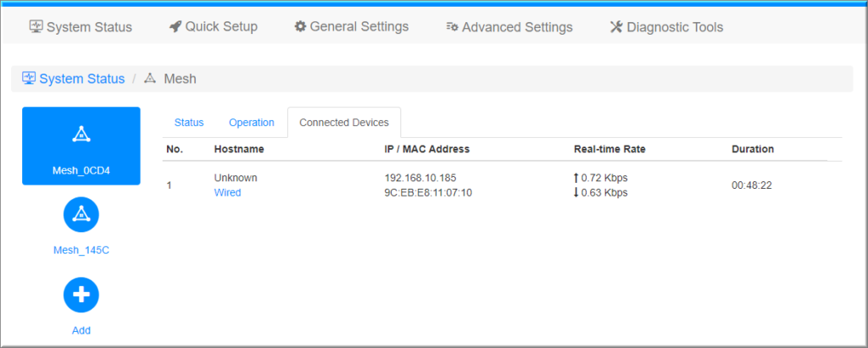Click the Duration column header
Viewport: 868px width, 348px height.
(x=753, y=149)
